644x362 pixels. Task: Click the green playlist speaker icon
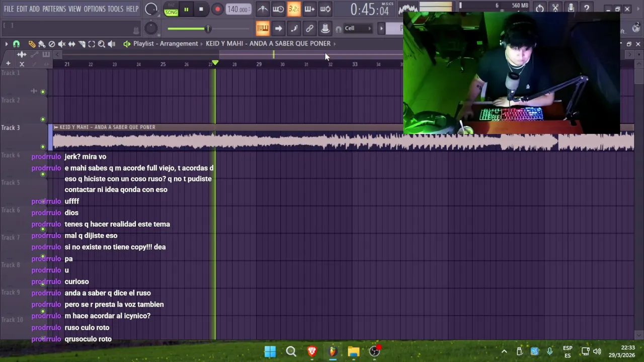tap(127, 44)
